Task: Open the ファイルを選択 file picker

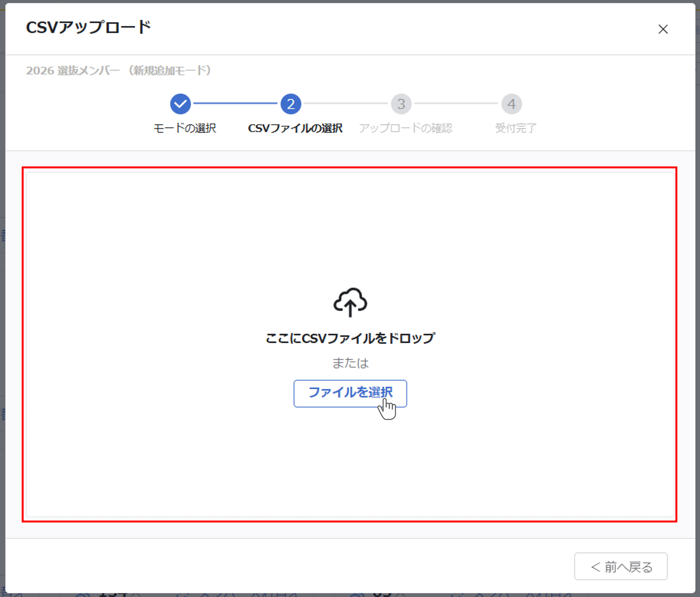Action: (350, 393)
